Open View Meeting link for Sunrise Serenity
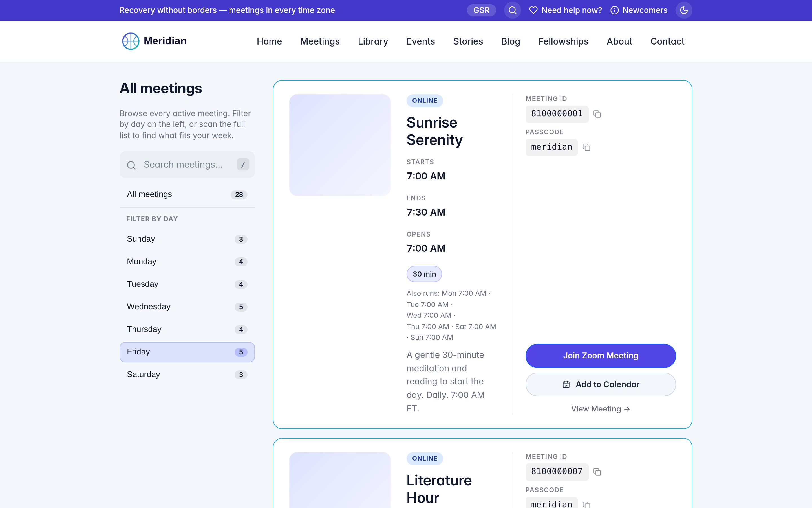The height and width of the screenshot is (508, 812). click(x=600, y=409)
